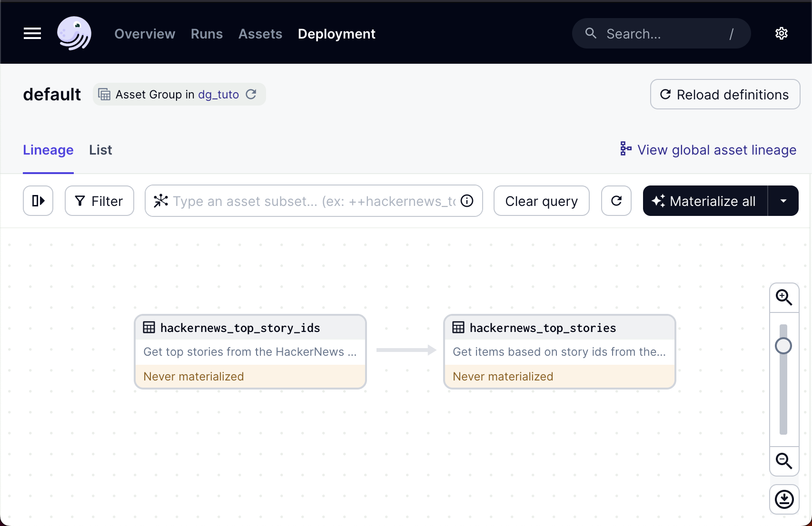Go to the Assets menu
The width and height of the screenshot is (812, 526).
260,34
